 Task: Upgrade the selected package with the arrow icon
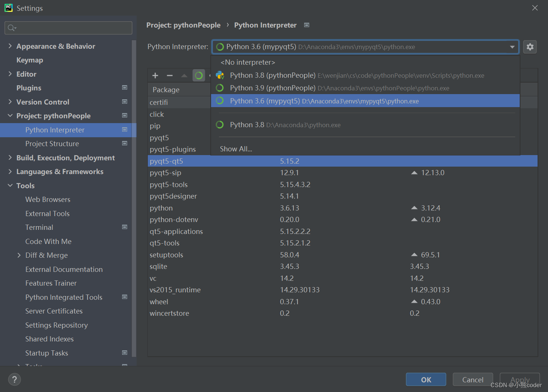coord(184,75)
